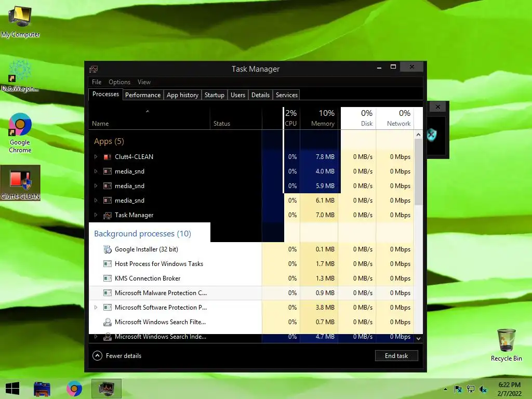Screen dimensions: 532x399
Task: Open the View menu
Action: [x=144, y=82]
